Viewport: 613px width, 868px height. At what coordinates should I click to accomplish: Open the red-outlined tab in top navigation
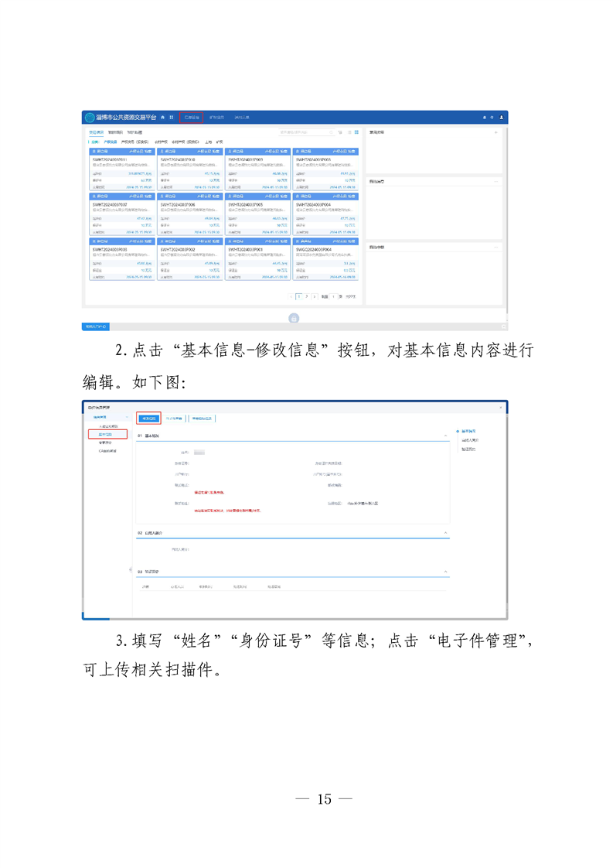(x=191, y=118)
